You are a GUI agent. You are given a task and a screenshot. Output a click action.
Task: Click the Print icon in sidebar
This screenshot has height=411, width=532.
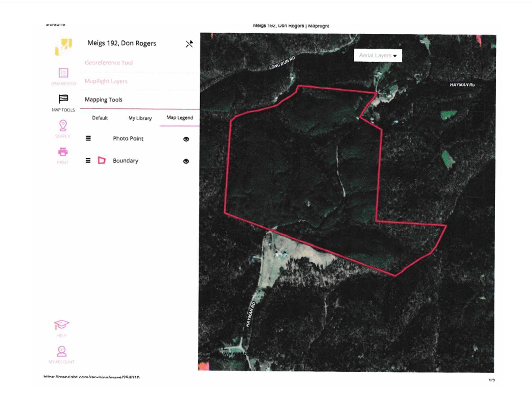click(x=63, y=152)
